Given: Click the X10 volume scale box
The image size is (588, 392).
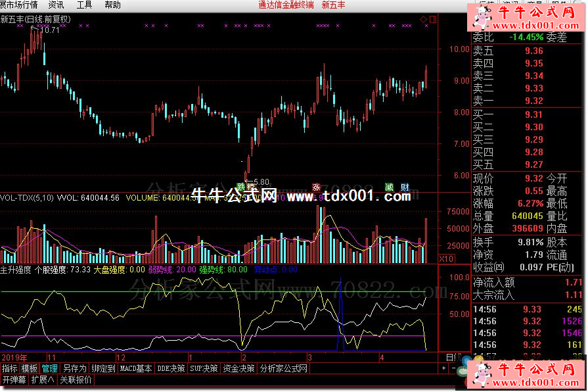Looking at the screenshot, I should (x=446, y=258).
